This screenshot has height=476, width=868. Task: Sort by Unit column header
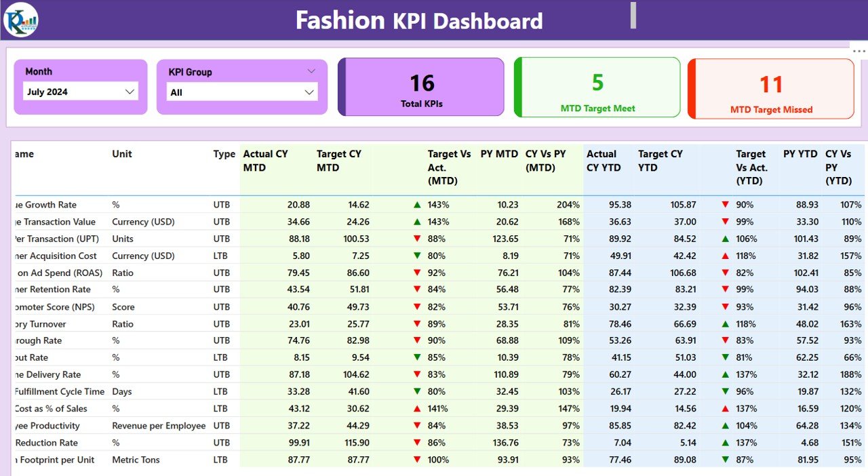(x=122, y=154)
